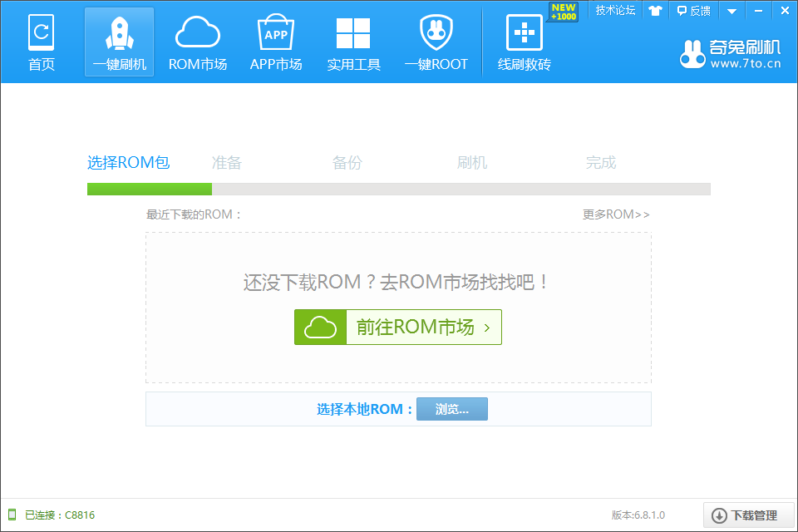Open the 技术论坛 forum
The width and height of the screenshot is (798, 532).
615,10
